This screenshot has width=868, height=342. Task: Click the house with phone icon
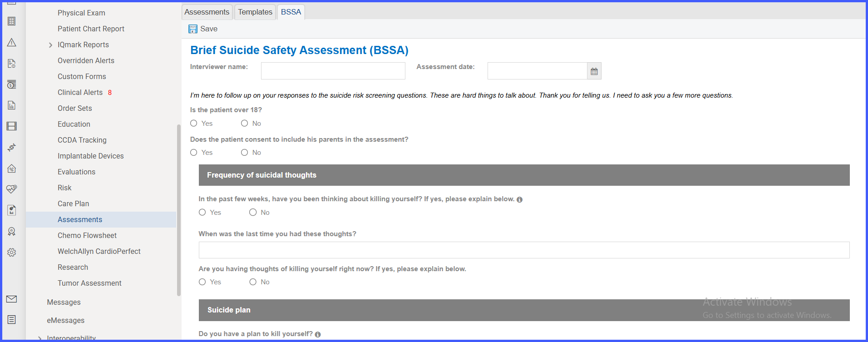click(x=12, y=169)
